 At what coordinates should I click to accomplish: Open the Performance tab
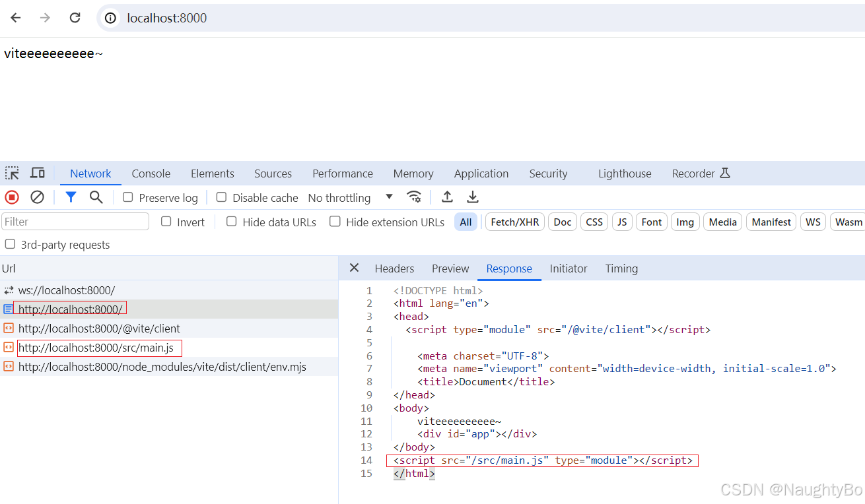343,173
